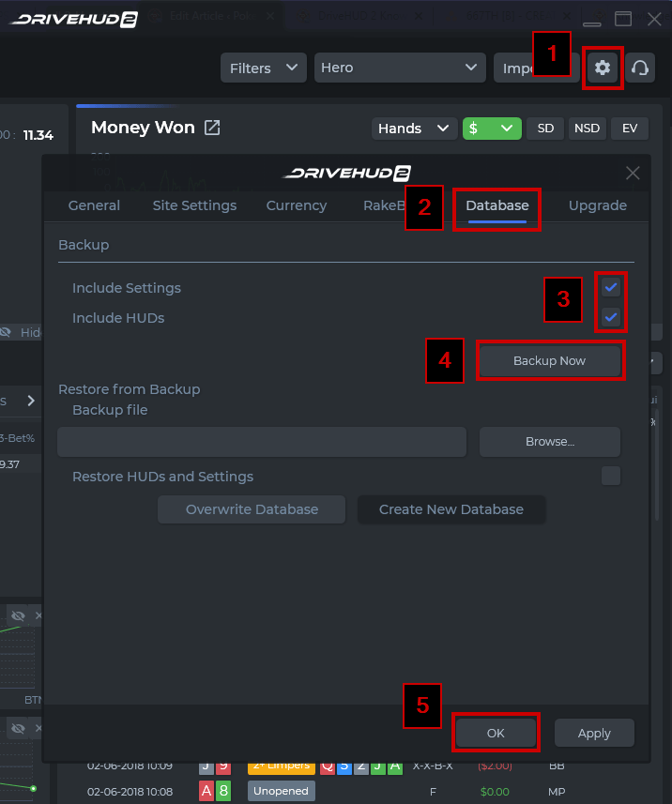Switch to the Site Settings tab
The width and height of the screenshot is (672, 804).
pyautogui.click(x=194, y=205)
